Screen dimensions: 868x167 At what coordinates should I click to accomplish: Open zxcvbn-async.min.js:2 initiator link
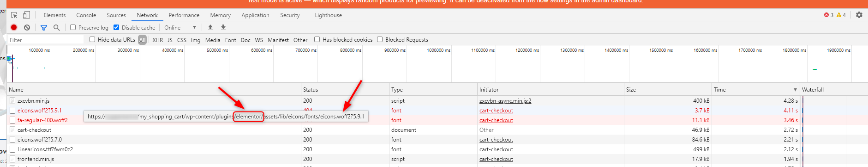pos(505,100)
